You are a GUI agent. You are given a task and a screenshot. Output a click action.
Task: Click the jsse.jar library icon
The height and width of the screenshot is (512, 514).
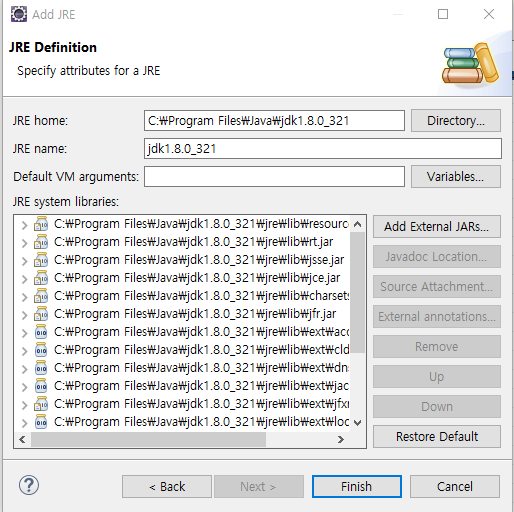point(41,260)
